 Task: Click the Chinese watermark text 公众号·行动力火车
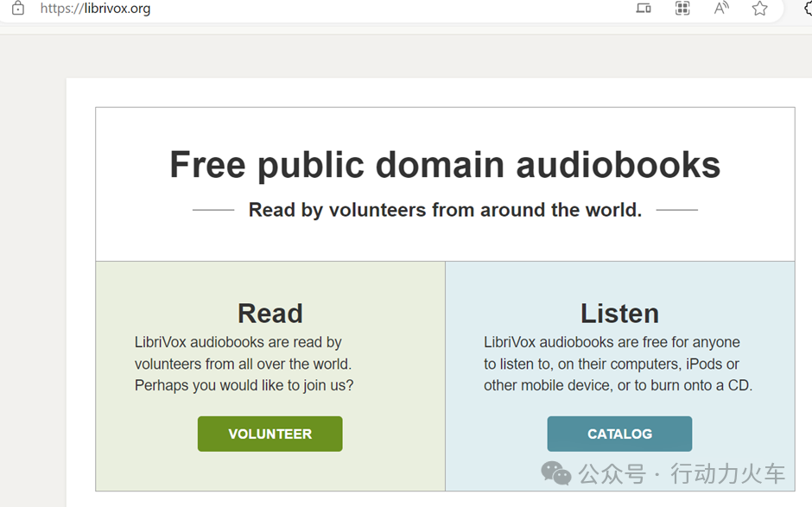pos(682,473)
